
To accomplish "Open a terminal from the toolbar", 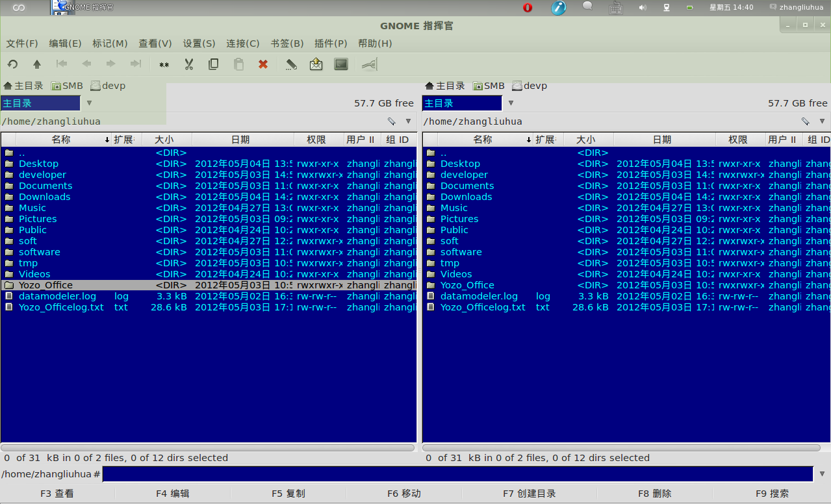I will (x=340, y=64).
